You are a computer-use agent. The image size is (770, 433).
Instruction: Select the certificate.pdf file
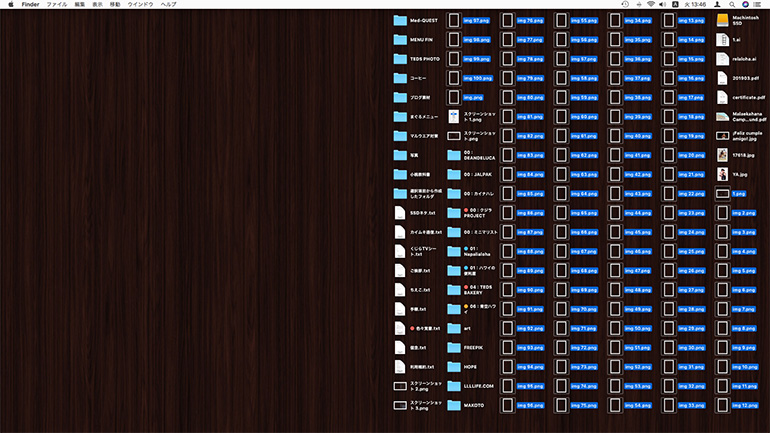click(x=723, y=97)
